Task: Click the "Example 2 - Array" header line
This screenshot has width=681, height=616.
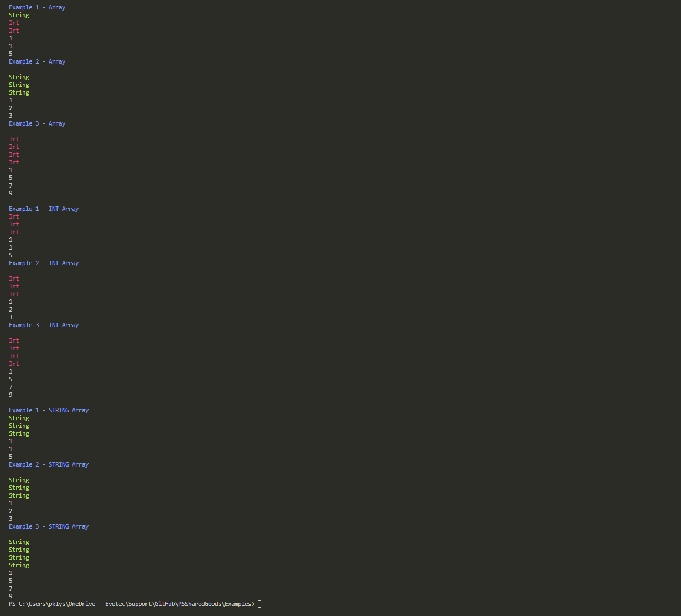Action: [37, 61]
